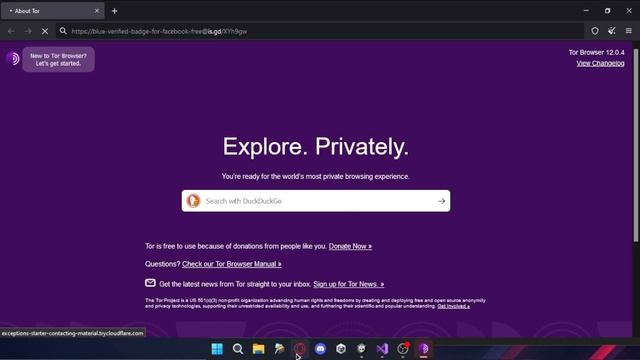Open the taskbar icon with red notification badge

coord(403,349)
